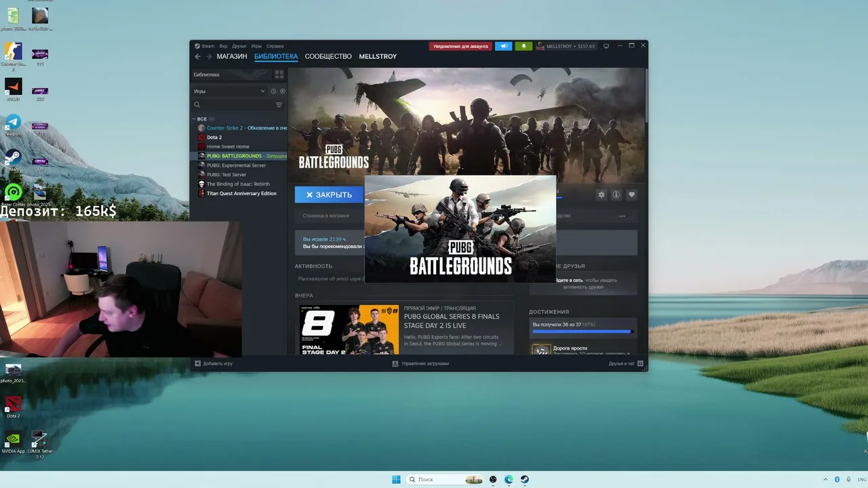
Task: Open the Counter-Strike 2 desktop shortcut
Action: pos(13,56)
